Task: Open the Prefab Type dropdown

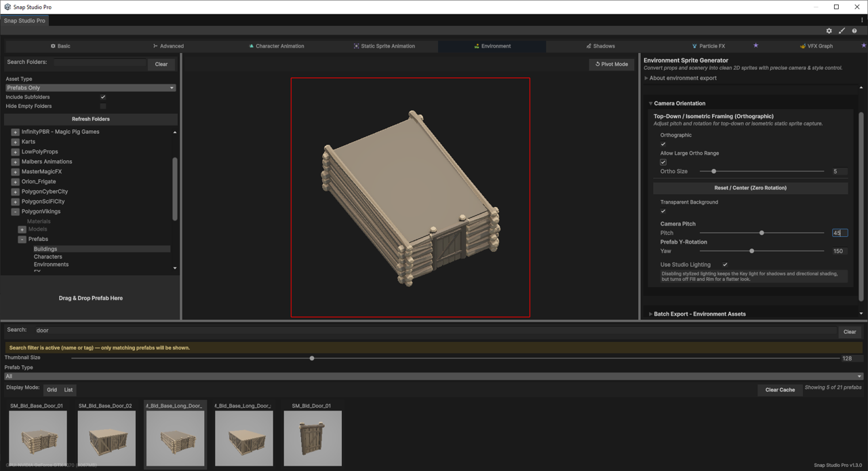Action: coord(433,376)
